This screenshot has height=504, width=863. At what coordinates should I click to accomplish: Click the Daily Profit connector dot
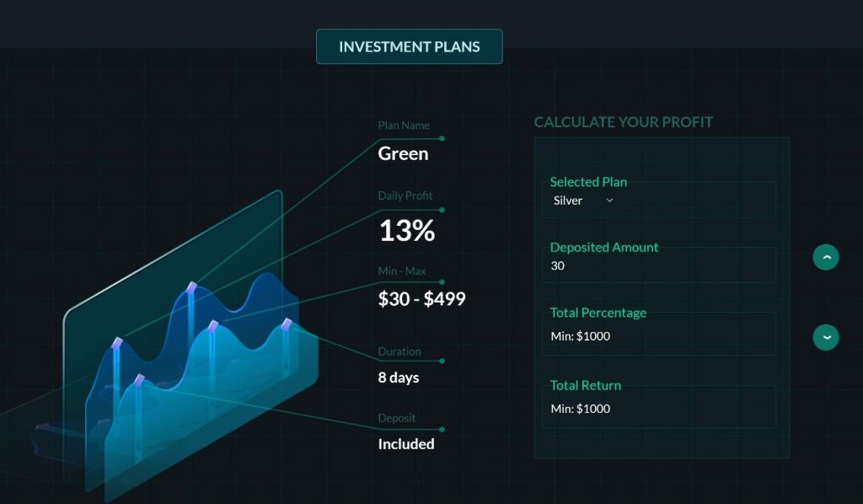coord(442,210)
